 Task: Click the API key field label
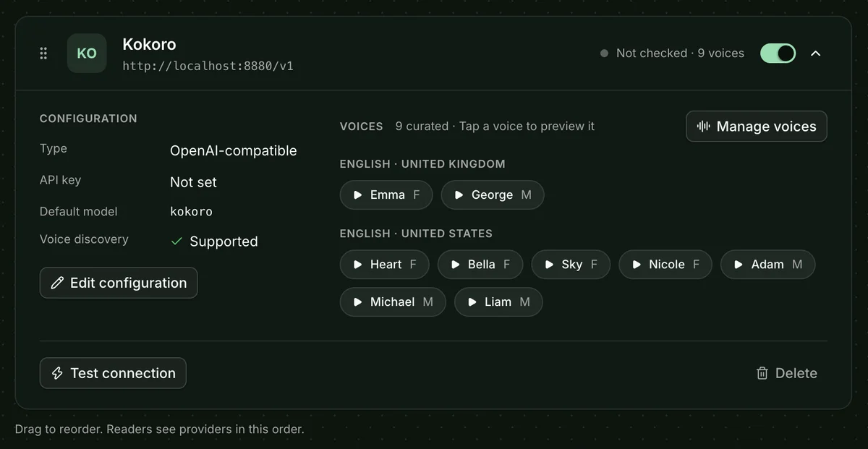tap(60, 180)
